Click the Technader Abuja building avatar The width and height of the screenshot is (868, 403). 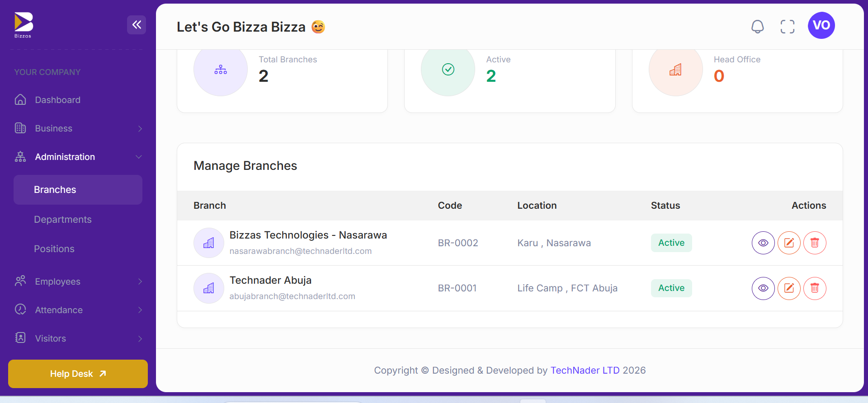click(x=209, y=288)
